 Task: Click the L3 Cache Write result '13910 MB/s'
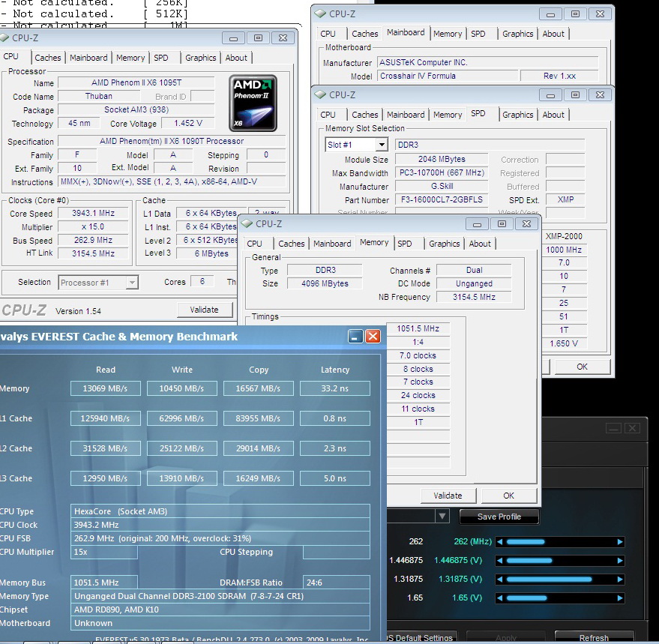point(181,478)
